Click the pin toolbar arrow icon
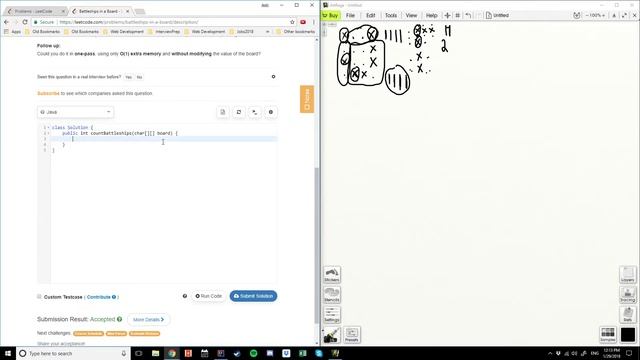 [614, 16]
